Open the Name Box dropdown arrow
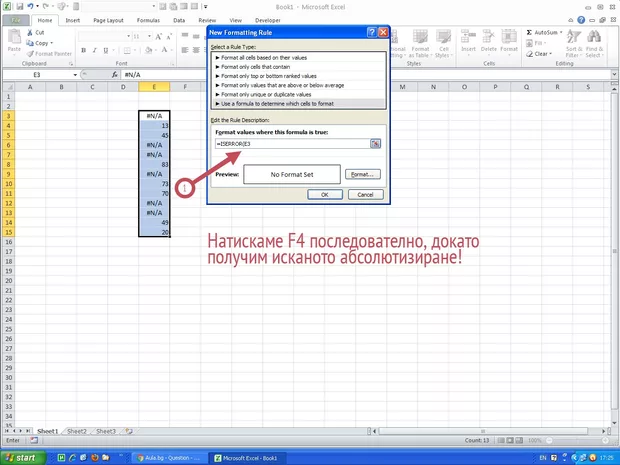 75,75
